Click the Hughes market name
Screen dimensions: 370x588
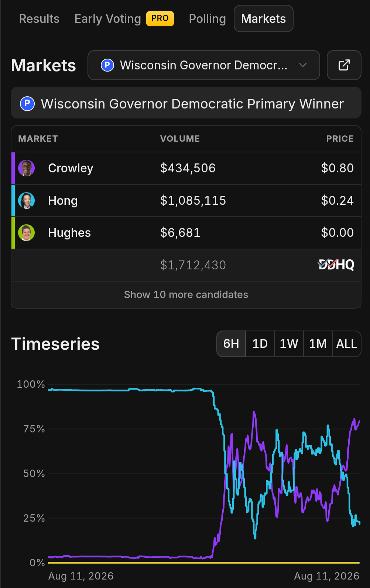pyautogui.click(x=69, y=233)
